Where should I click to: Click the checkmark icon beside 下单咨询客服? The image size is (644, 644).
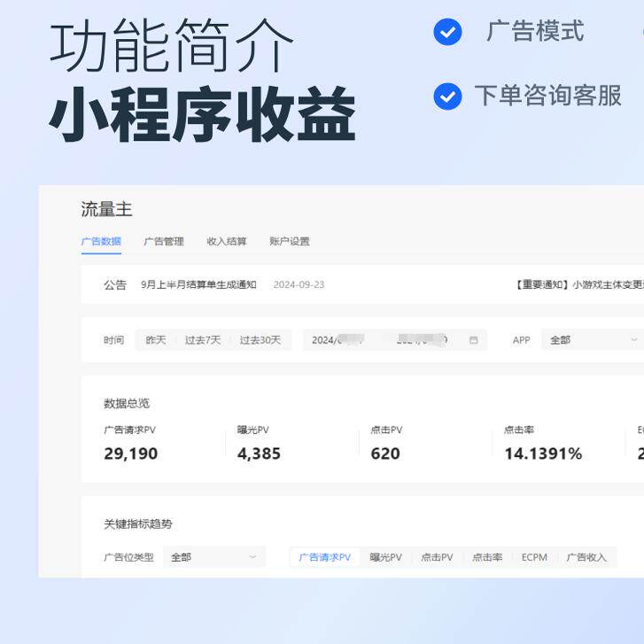tap(447, 97)
